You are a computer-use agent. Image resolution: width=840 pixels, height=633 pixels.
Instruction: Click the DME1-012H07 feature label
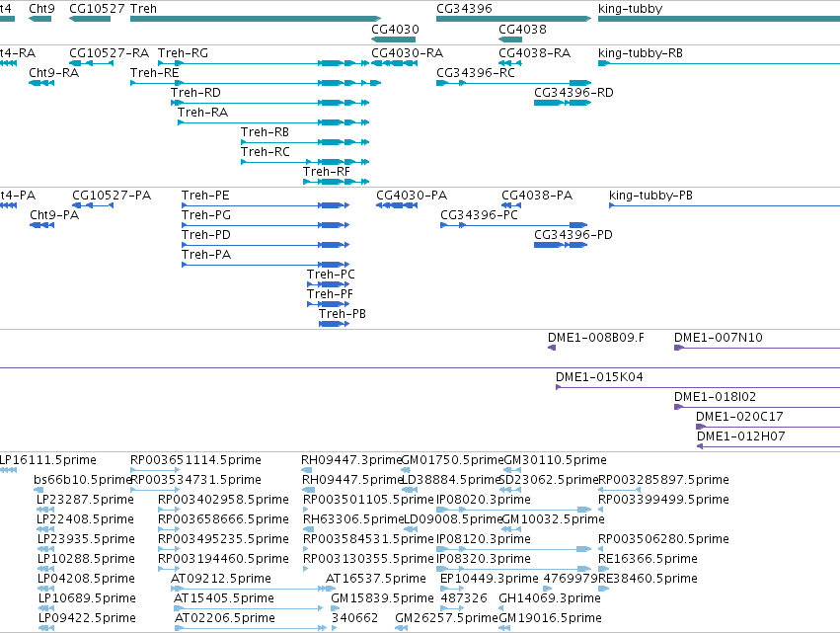point(741,436)
